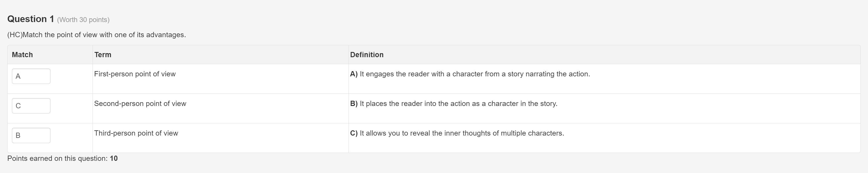Screen dimensions: 868x173
Task: Click the match box containing letter C
Action: [31, 106]
